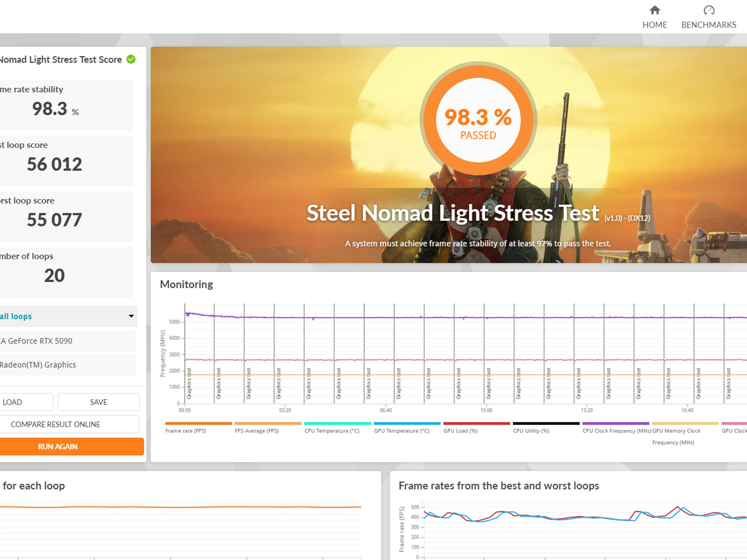Toggle CPU Clock Frequency (MHz) legend swatch

coord(616,423)
